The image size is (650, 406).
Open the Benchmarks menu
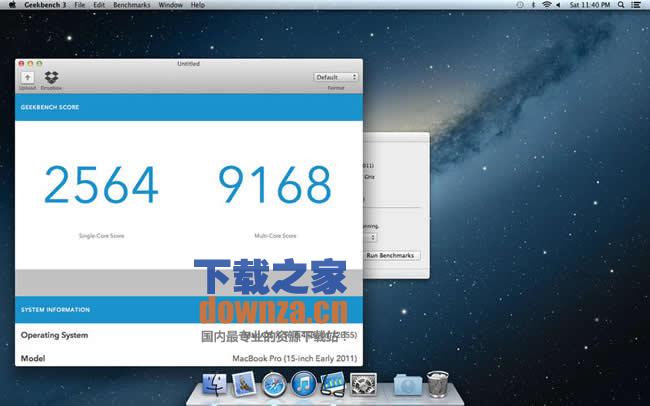click(132, 5)
